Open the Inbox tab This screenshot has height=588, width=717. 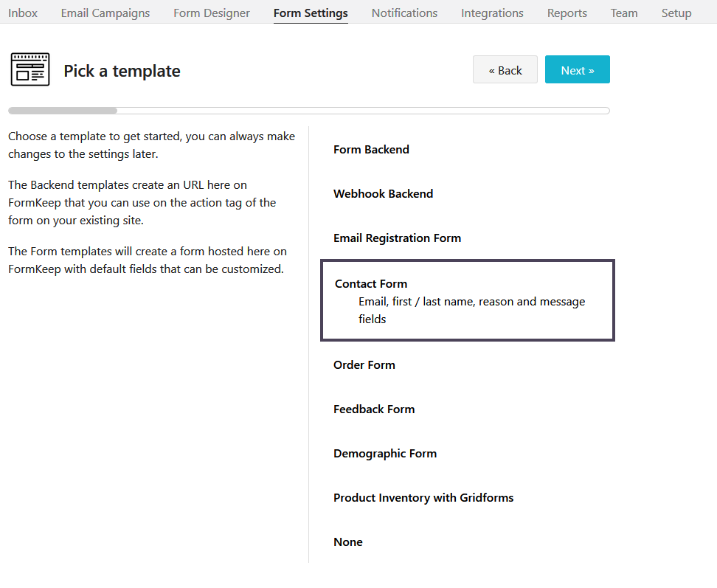point(23,13)
